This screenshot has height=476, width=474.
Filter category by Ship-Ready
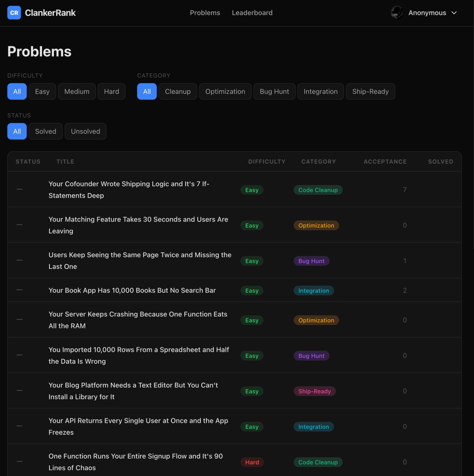coord(371,91)
